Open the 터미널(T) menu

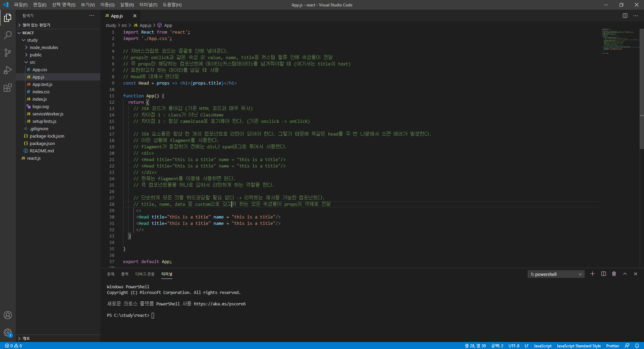pyautogui.click(x=149, y=5)
